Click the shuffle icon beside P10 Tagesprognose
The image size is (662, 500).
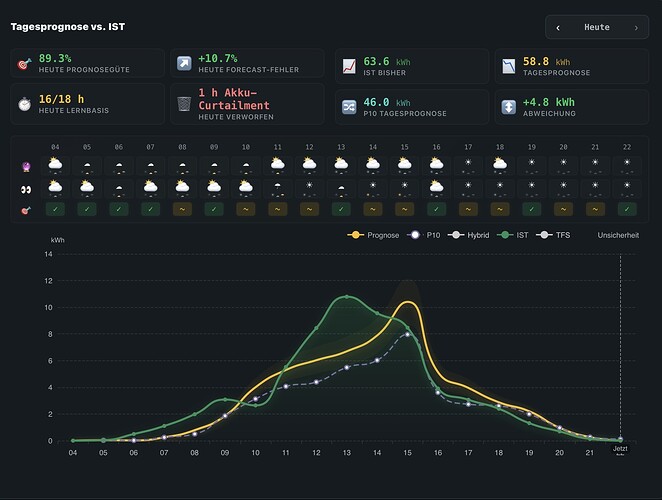click(x=349, y=107)
